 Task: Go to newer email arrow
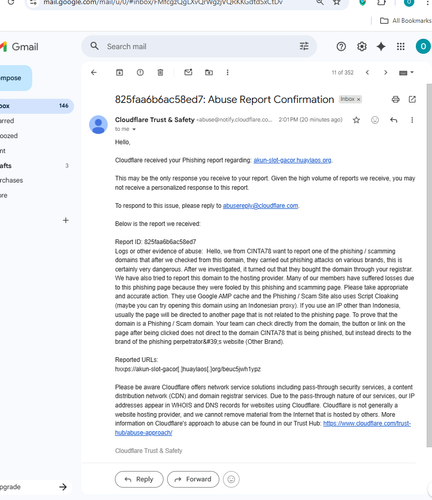(367, 72)
